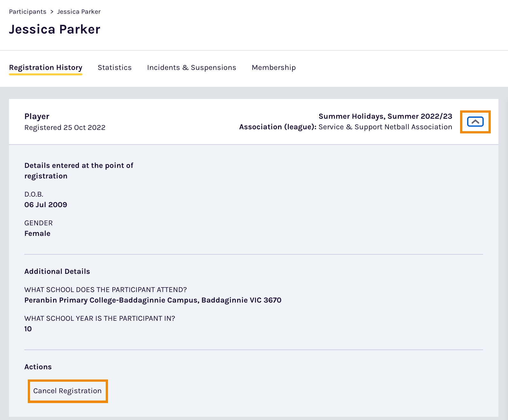Viewport: 508px width, 420px height.
Task: Select the Registration History tab
Action: [46, 68]
